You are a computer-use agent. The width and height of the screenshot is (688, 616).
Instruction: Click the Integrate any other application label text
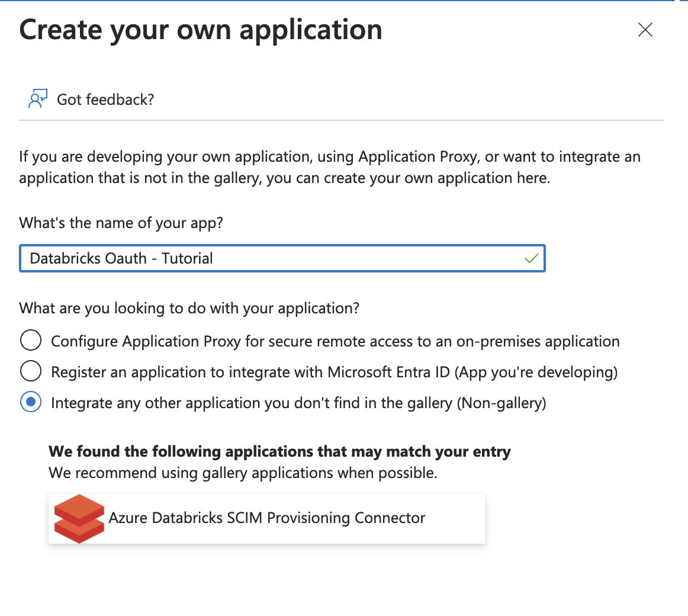298,403
